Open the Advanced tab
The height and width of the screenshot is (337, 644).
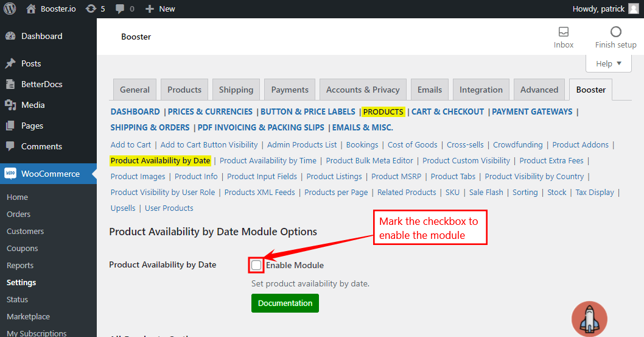[x=539, y=90]
